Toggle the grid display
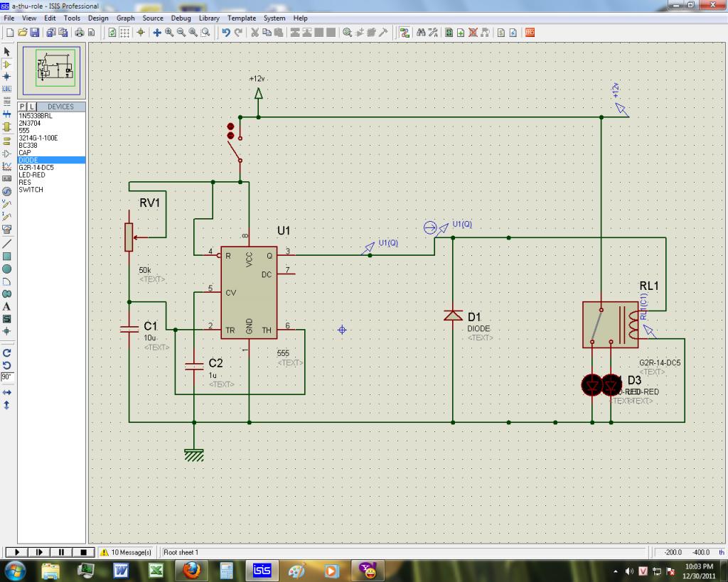This screenshot has height=582, width=728. point(124,32)
